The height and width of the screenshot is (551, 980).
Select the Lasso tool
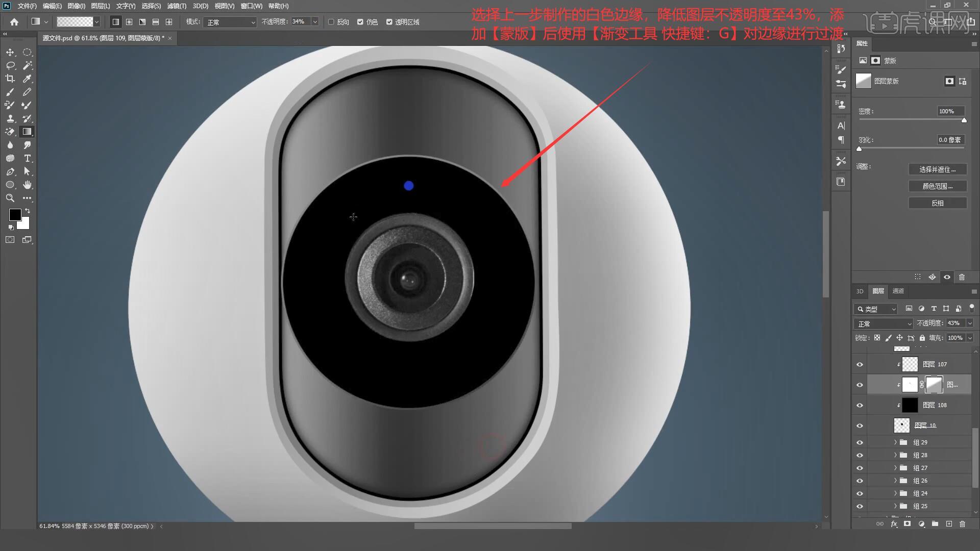click(x=10, y=66)
